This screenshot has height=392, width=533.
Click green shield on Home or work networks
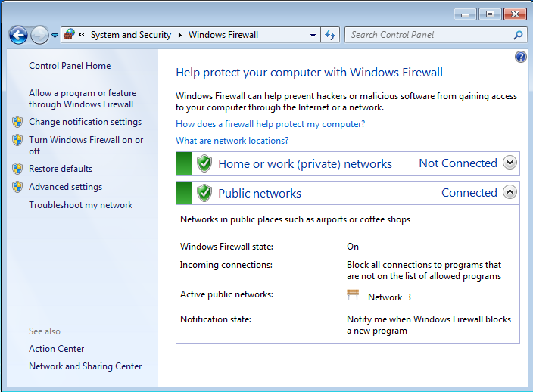click(x=204, y=163)
